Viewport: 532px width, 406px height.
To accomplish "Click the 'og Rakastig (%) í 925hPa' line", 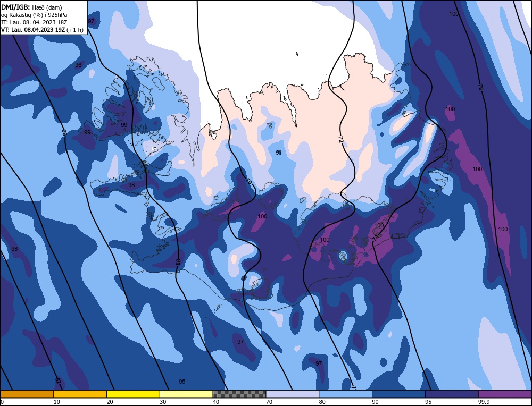I will point(34,15).
